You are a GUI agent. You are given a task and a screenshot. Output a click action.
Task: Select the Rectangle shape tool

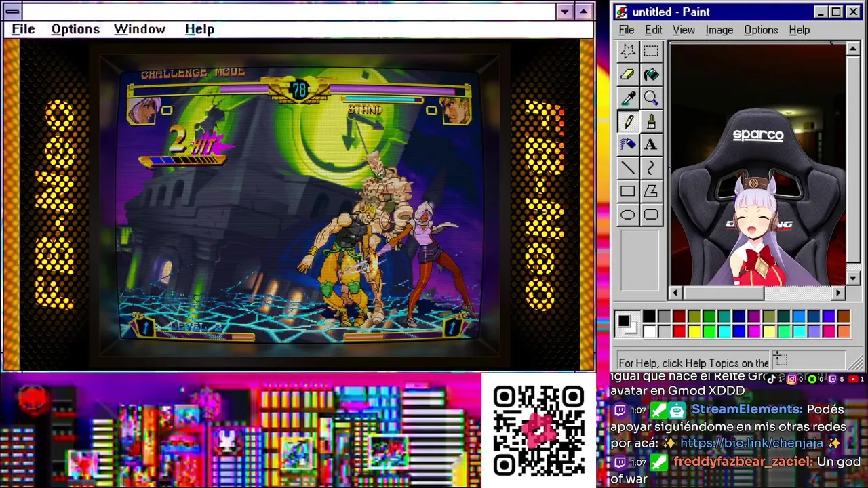coord(628,191)
